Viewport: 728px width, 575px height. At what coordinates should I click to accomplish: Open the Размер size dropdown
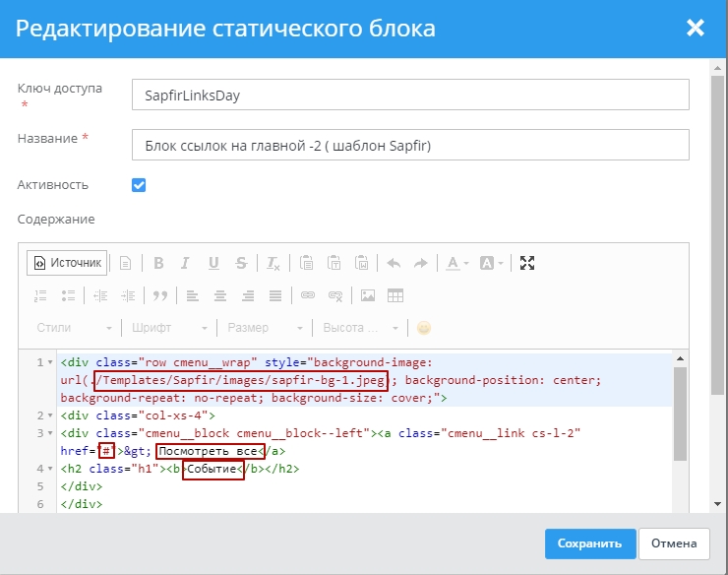[x=261, y=328]
